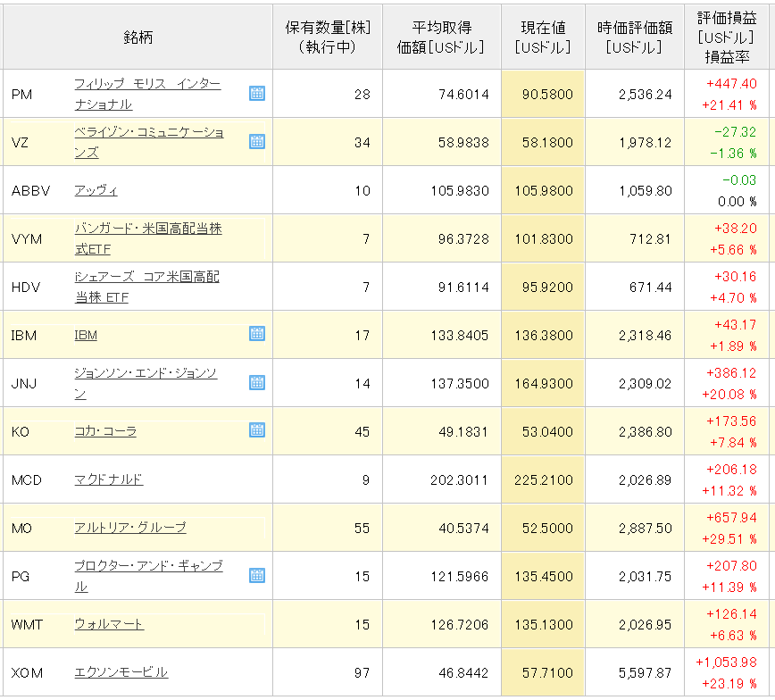
Task: Select current price 90.5800 for PM
Action: coord(547,95)
